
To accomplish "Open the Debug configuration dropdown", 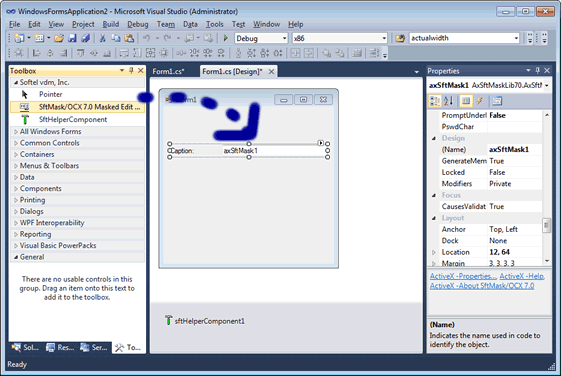I will (x=284, y=38).
